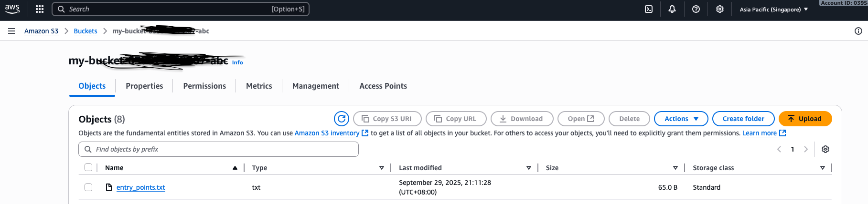This screenshot has height=204, width=868.
Task: Open the Amazon S3 inventory link
Action: click(331, 133)
